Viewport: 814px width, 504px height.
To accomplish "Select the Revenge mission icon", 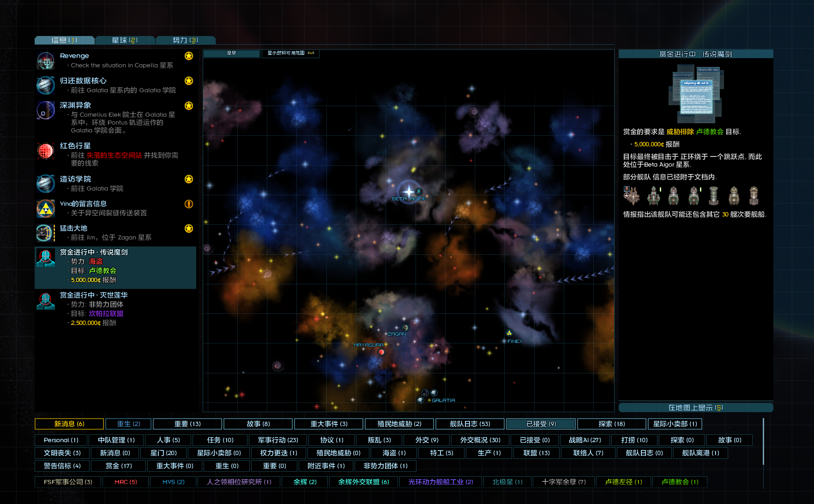I will 46,60.
